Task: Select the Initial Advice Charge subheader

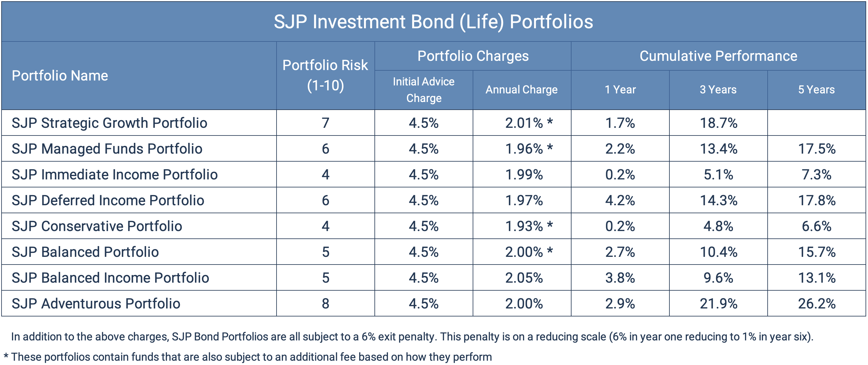Action: 424,90
